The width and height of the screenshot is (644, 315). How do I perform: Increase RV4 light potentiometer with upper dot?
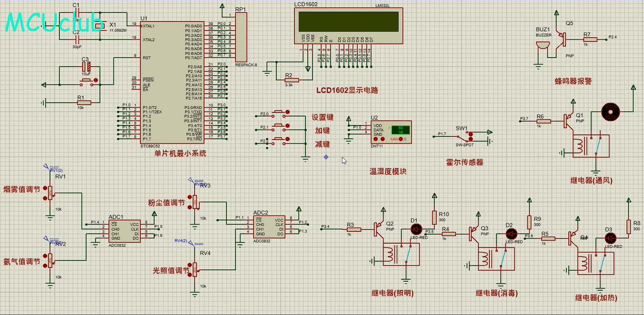(190, 264)
